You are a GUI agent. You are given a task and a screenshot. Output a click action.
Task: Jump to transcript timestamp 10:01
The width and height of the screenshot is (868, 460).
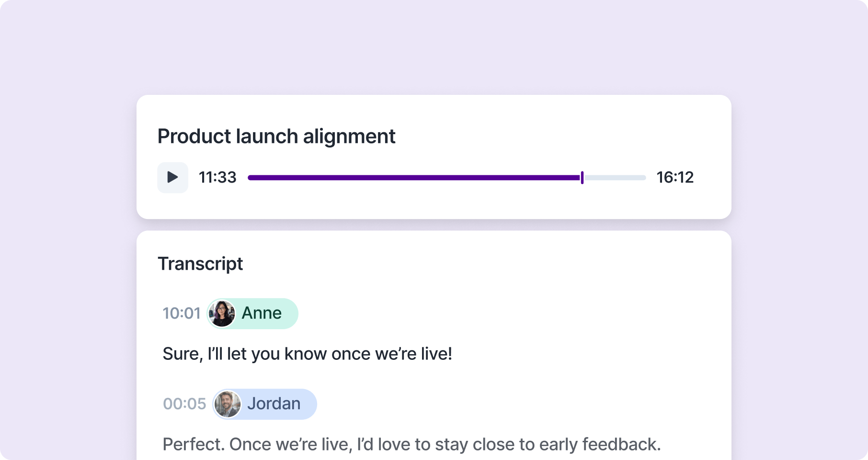tap(182, 313)
